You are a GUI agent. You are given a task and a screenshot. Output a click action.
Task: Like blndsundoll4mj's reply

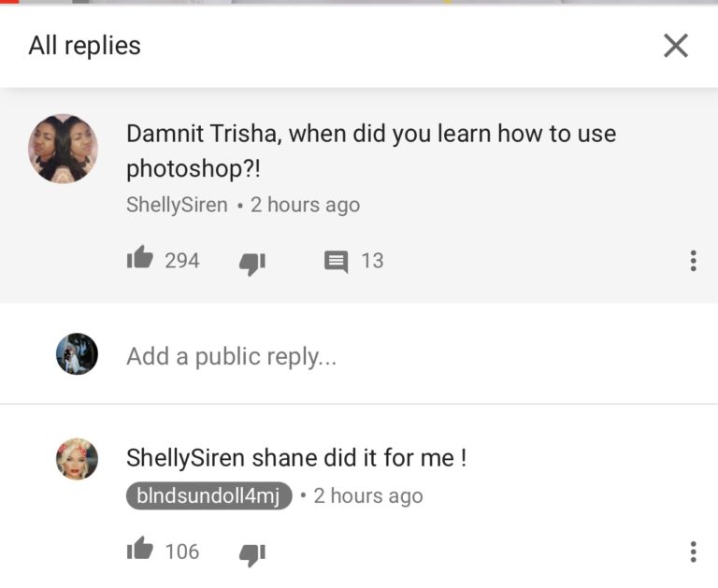(140, 550)
